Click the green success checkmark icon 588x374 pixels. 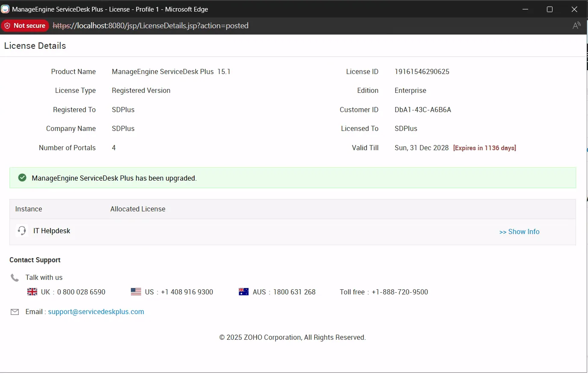click(22, 178)
